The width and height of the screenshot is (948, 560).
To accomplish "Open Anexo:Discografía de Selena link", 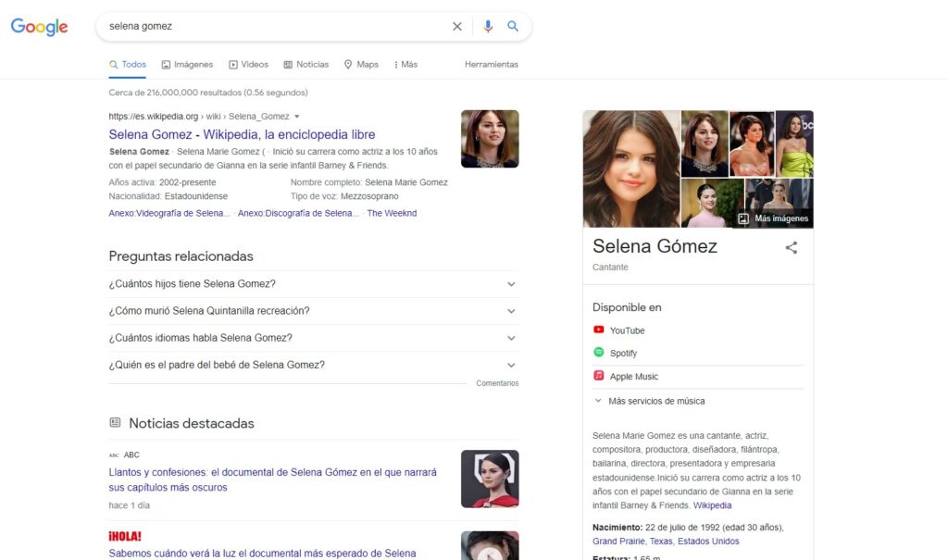I will (298, 213).
